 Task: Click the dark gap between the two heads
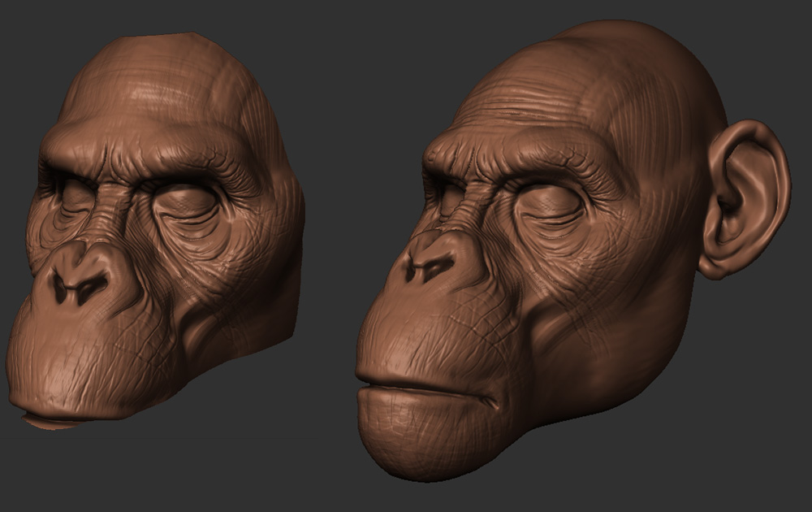tap(333, 244)
